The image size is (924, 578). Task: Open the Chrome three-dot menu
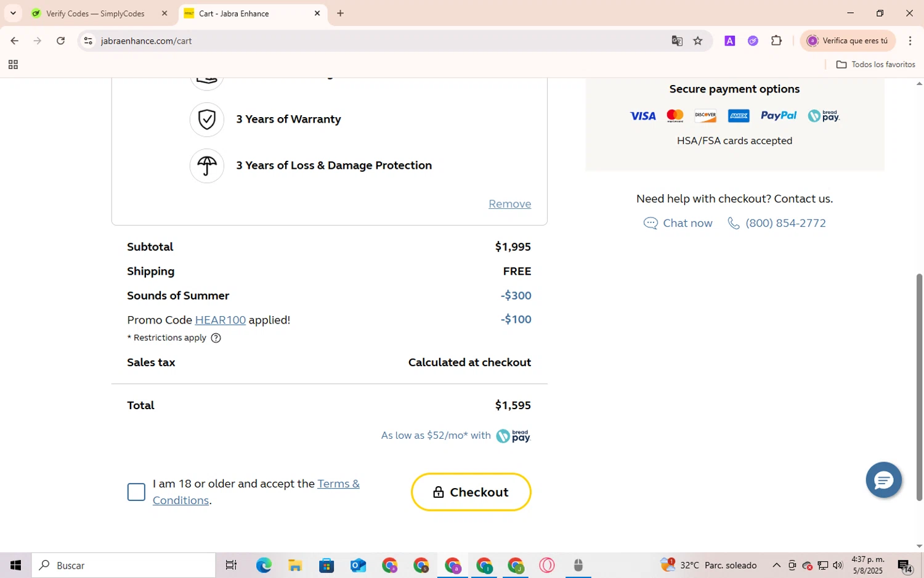910,41
